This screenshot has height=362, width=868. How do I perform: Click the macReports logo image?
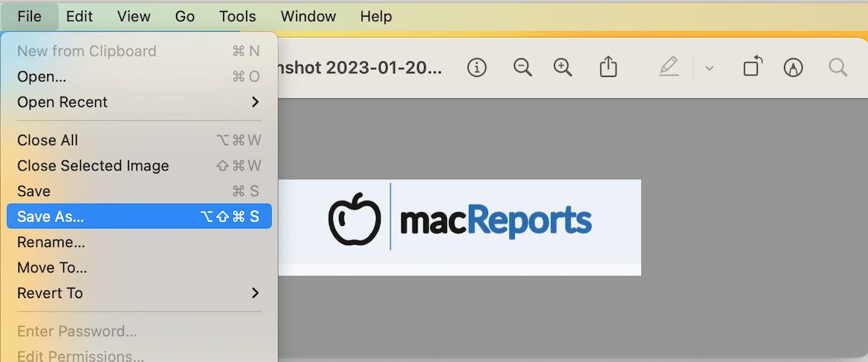[x=460, y=221]
